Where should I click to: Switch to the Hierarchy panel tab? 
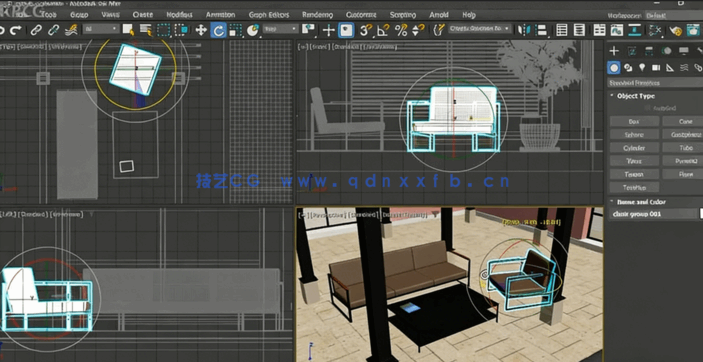click(649, 51)
